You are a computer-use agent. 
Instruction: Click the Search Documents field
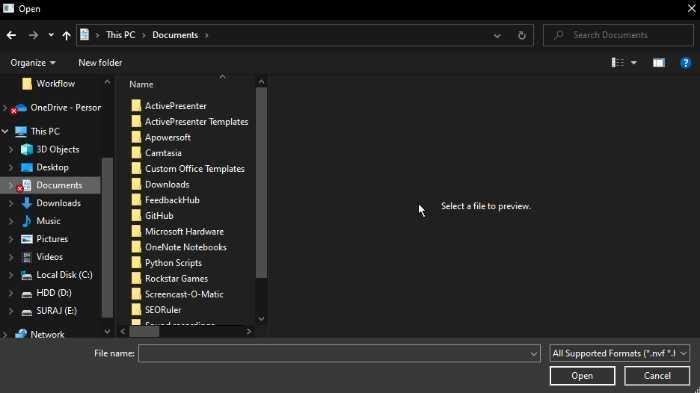[618, 35]
